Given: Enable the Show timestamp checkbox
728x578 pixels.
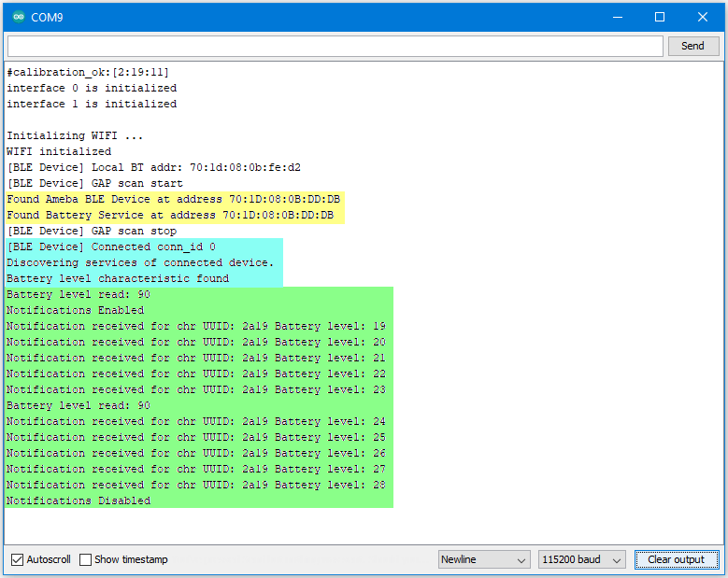Looking at the screenshot, I should [85, 559].
